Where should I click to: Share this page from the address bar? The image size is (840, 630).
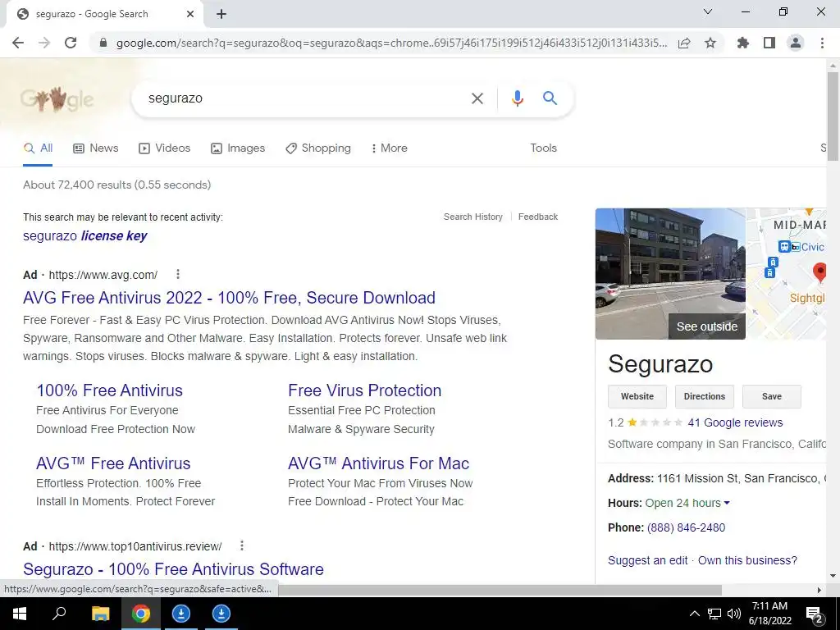[684, 43]
